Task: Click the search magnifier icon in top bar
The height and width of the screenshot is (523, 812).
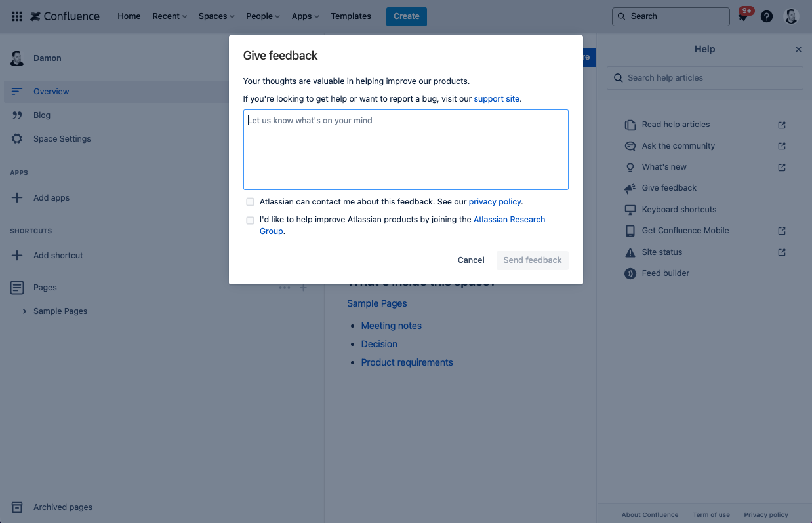Action: coord(621,16)
